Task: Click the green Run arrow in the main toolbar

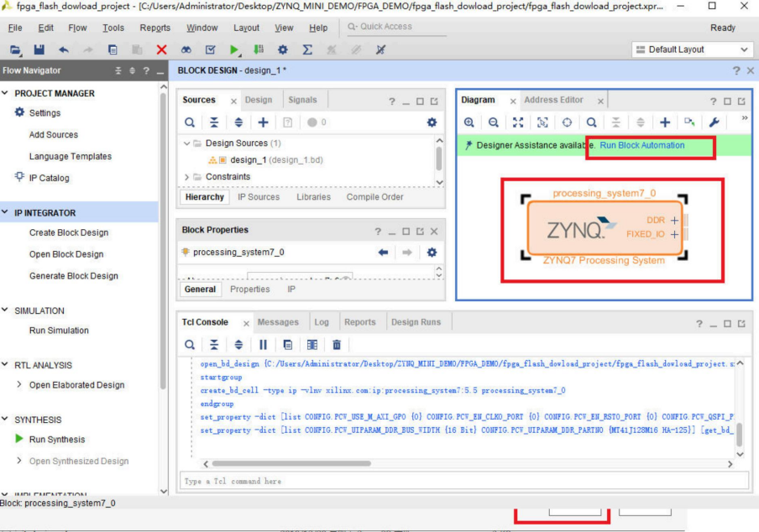Action: [234, 50]
